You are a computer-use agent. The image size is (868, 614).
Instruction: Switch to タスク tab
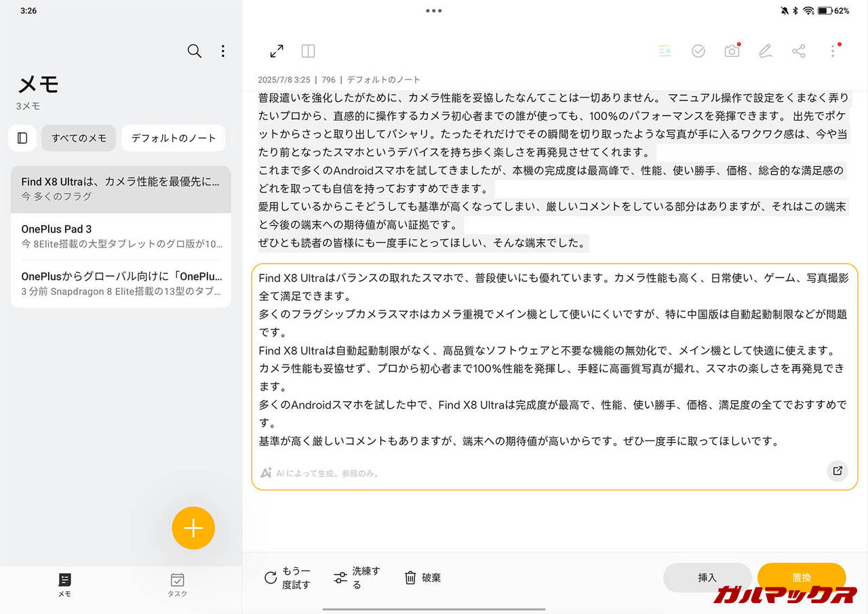[177, 585]
